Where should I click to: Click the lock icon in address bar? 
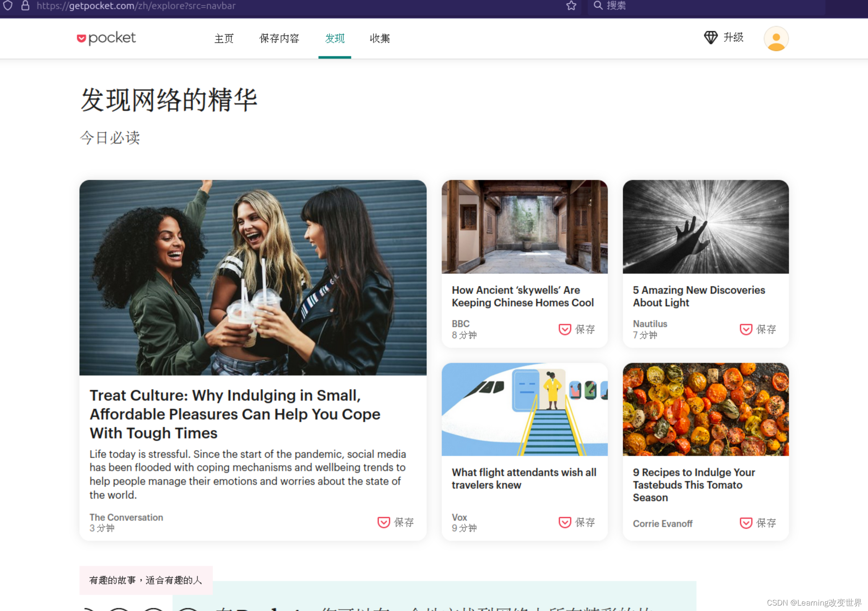pos(25,5)
